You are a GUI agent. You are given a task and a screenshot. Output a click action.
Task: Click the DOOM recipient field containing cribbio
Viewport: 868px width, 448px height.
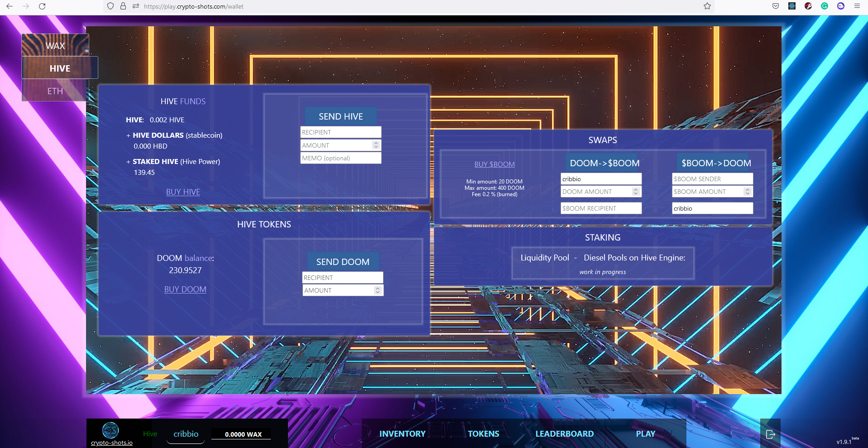pos(713,208)
